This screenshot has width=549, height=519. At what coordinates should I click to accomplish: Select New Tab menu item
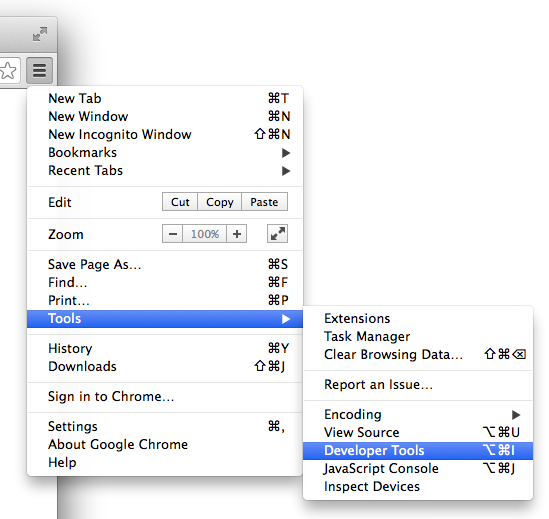165,98
